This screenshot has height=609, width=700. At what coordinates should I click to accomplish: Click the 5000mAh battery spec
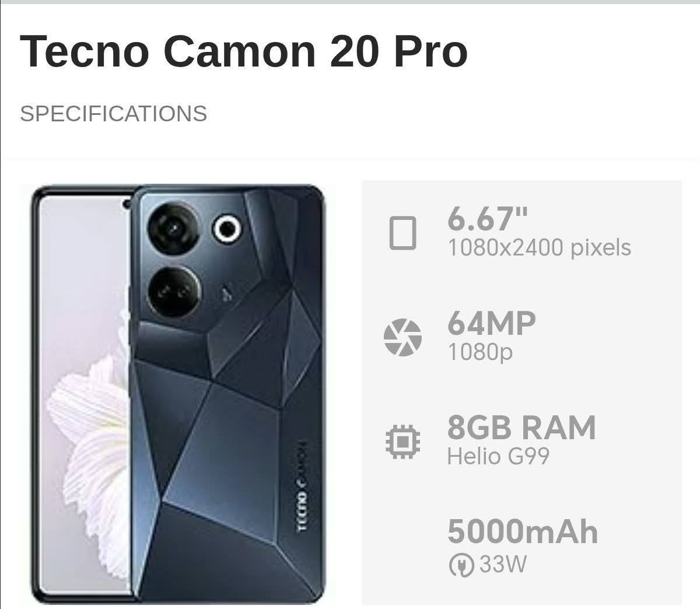pyautogui.click(x=523, y=531)
